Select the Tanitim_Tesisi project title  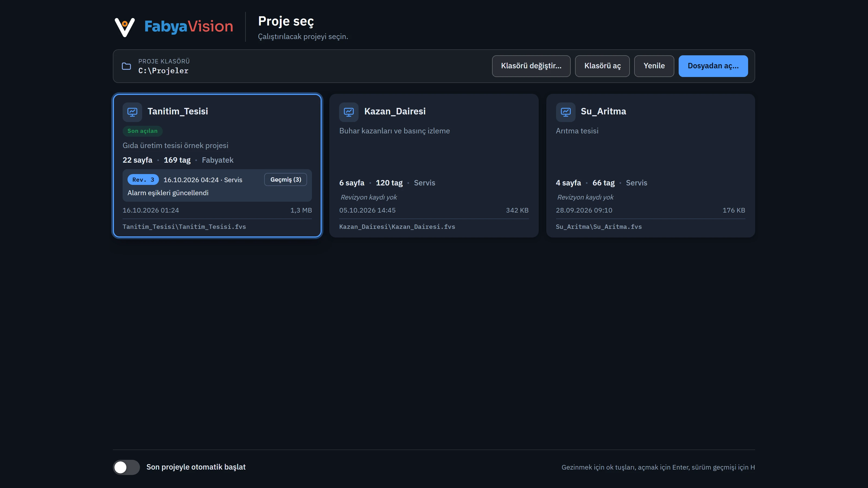[x=178, y=111]
